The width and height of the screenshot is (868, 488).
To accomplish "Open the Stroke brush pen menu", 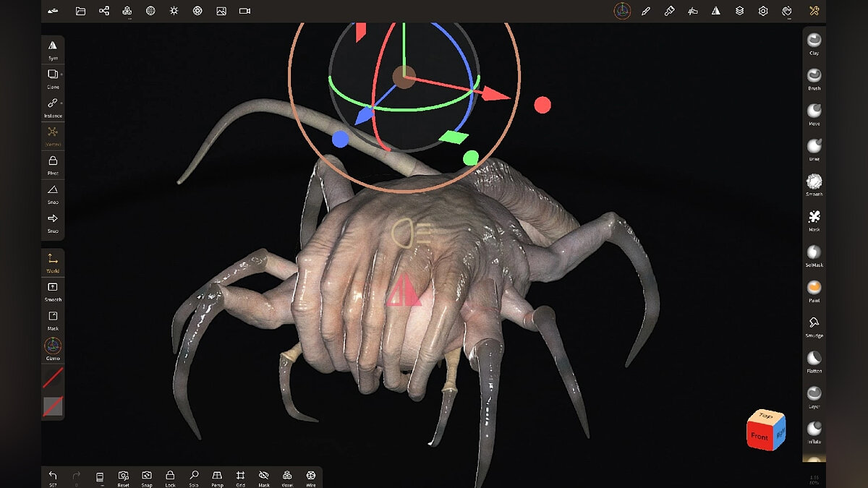I will [646, 11].
